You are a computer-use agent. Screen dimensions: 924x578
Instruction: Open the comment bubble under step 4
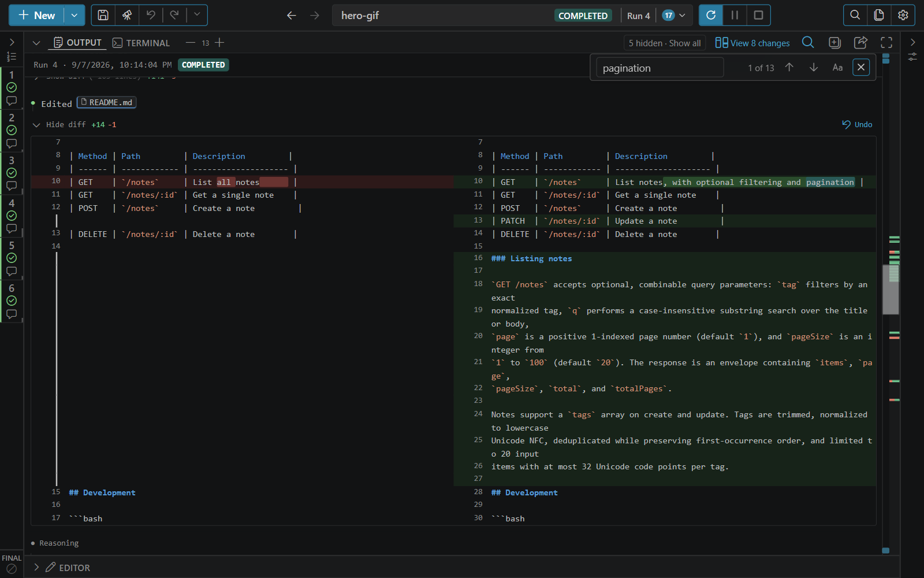coord(12,229)
